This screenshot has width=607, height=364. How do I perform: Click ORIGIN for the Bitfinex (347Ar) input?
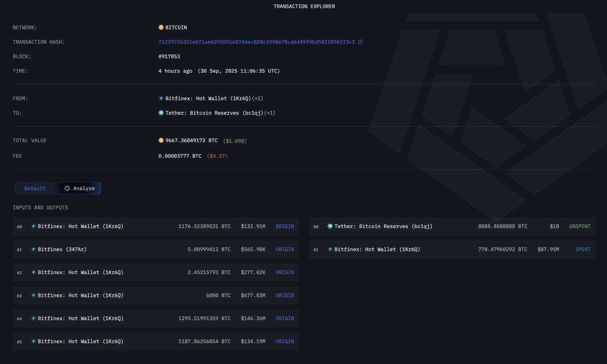pos(285,249)
